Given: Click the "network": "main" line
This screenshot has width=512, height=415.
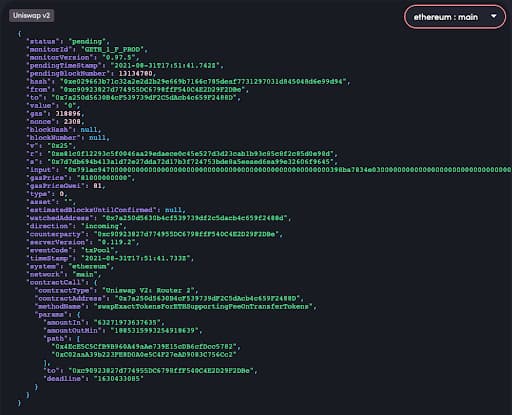Looking at the screenshot, I should pos(64,274).
